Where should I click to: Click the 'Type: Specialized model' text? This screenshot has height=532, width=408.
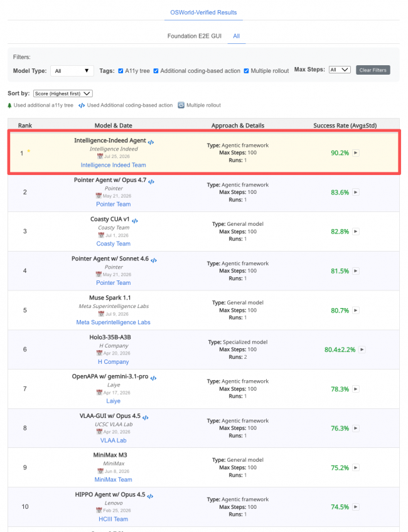point(238,342)
